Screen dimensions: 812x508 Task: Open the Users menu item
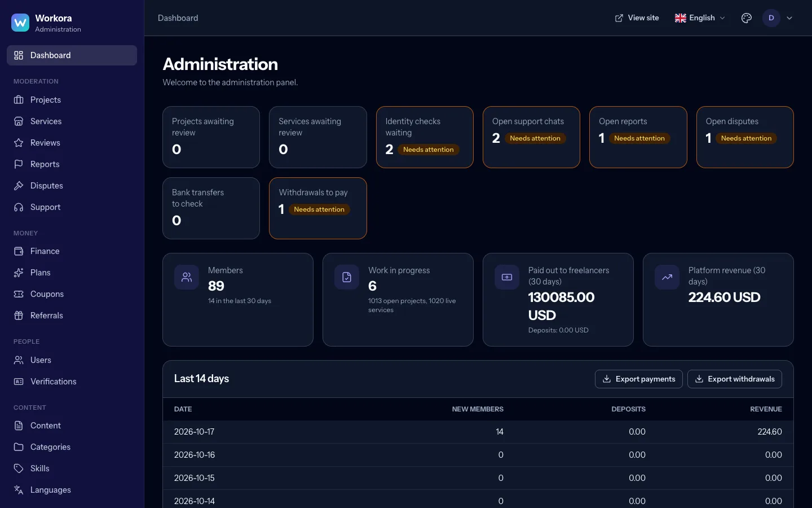(72, 360)
